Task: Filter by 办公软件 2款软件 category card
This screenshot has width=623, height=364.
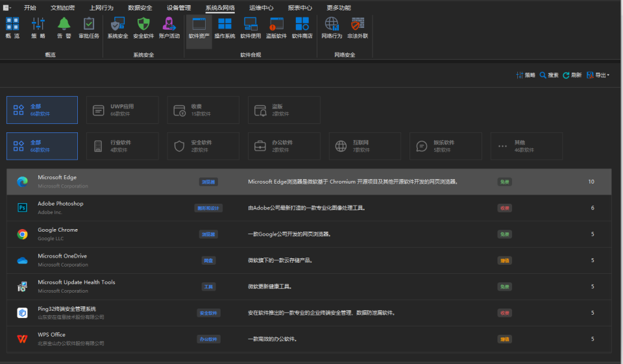Action: (284, 146)
